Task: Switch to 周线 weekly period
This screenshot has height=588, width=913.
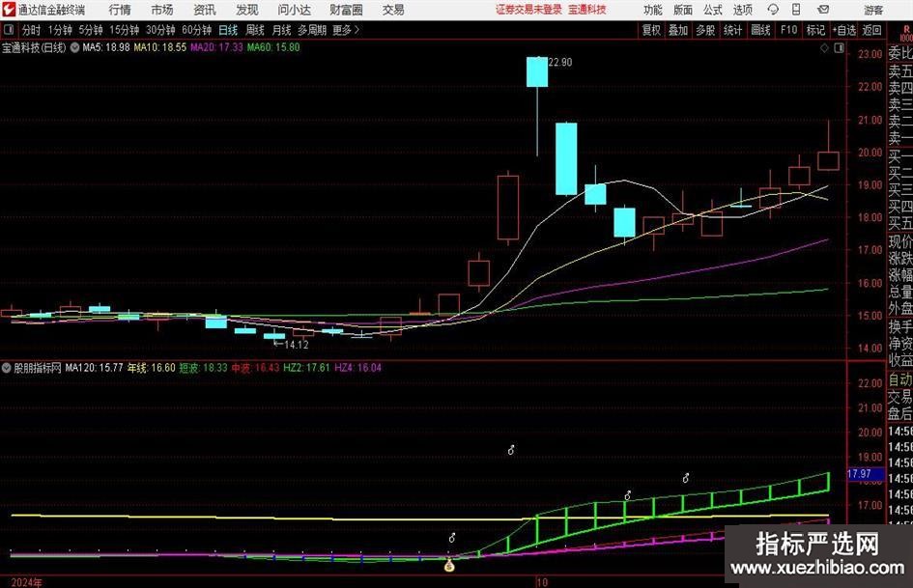Action: pos(255,30)
